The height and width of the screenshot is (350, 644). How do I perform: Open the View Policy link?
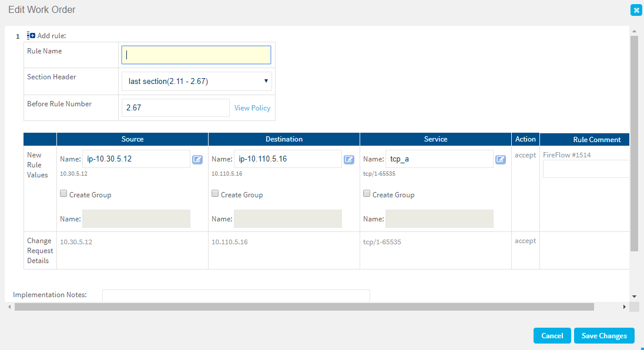(x=252, y=108)
